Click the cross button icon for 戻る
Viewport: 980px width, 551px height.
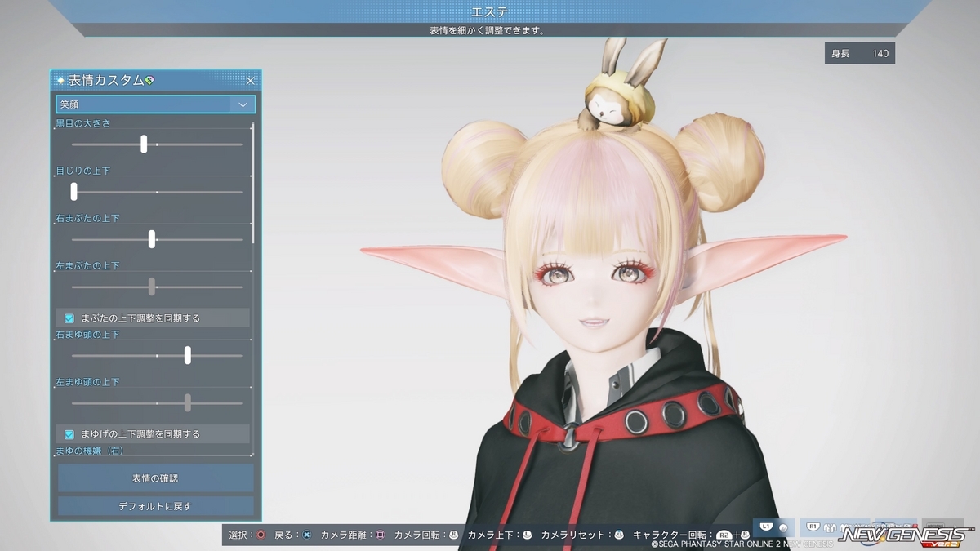(306, 535)
